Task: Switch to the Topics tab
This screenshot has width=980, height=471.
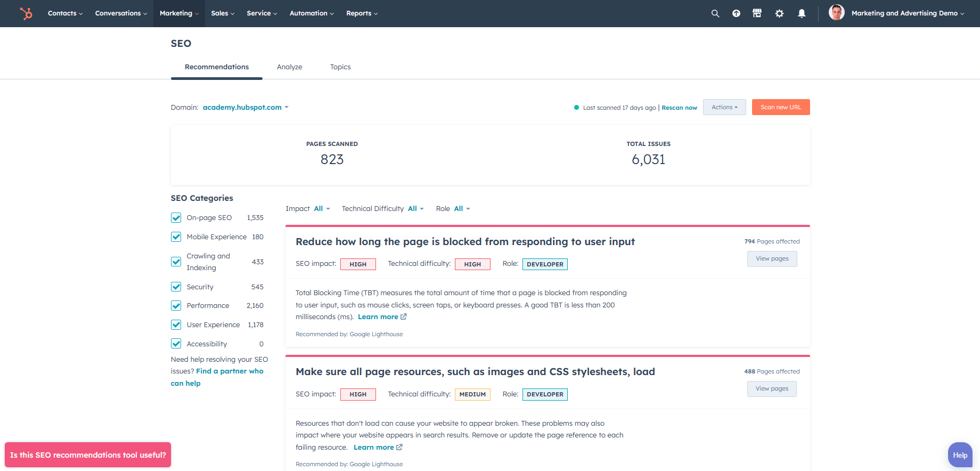Action: [x=340, y=67]
